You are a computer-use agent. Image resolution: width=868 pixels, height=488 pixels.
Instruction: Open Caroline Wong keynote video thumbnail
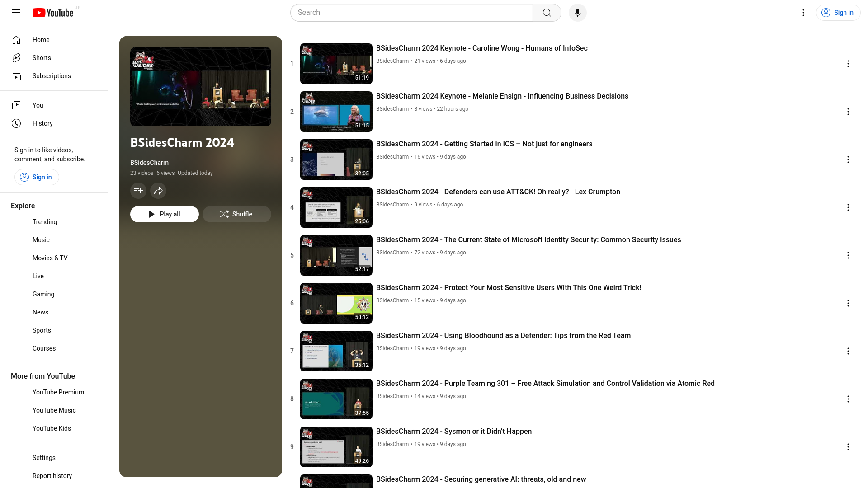336,64
